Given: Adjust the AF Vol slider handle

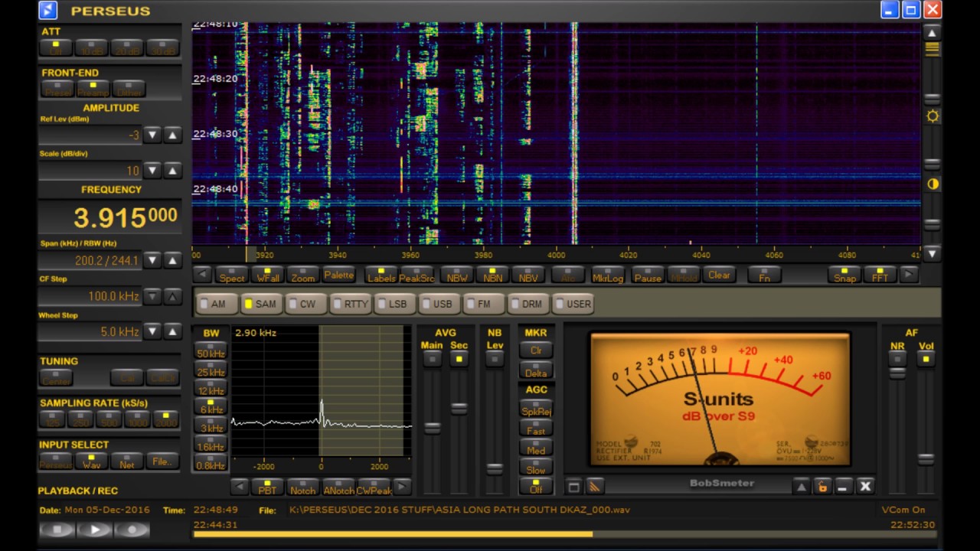Looking at the screenshot, I should (926, 459).
